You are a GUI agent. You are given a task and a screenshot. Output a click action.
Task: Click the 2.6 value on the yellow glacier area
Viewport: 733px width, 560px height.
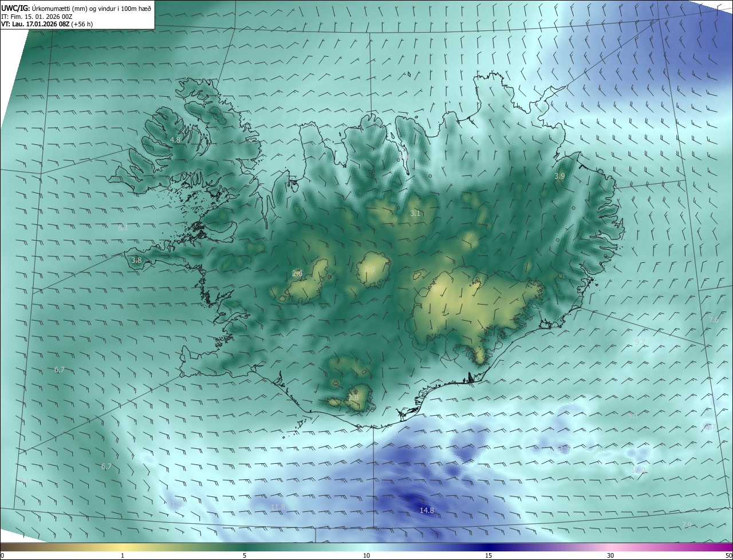(x=297, y=274)
